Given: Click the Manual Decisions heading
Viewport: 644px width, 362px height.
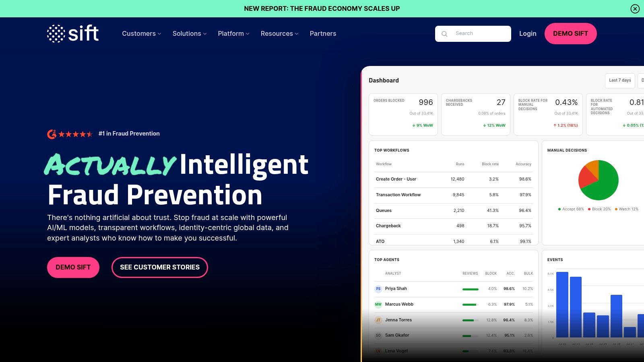Looking at the screenshot, I should coord(567,150).
